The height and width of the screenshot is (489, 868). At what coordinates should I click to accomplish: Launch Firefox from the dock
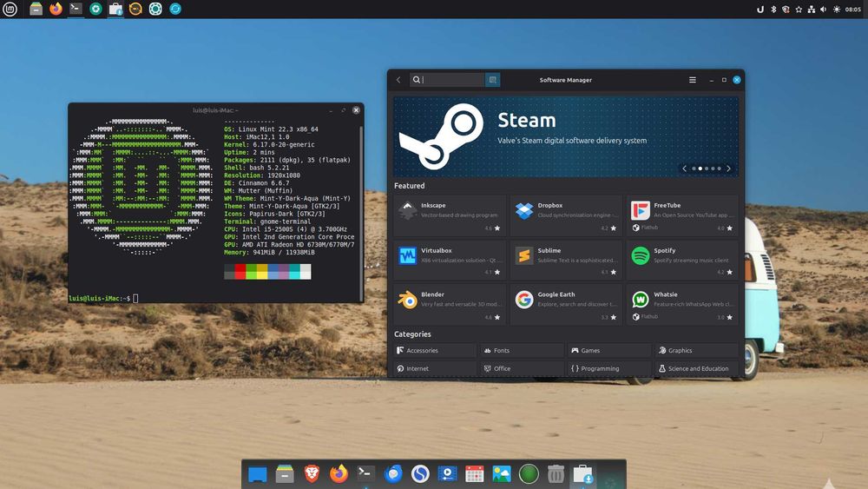[339, 474]
